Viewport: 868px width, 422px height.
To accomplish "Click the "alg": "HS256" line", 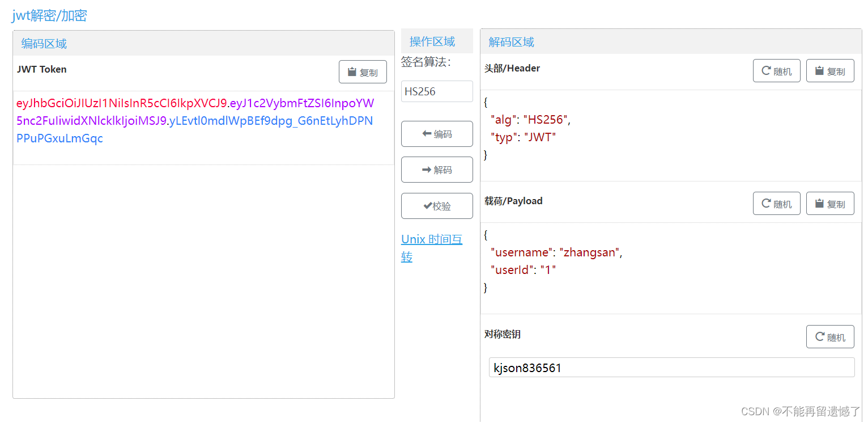I will pos(530,120).
